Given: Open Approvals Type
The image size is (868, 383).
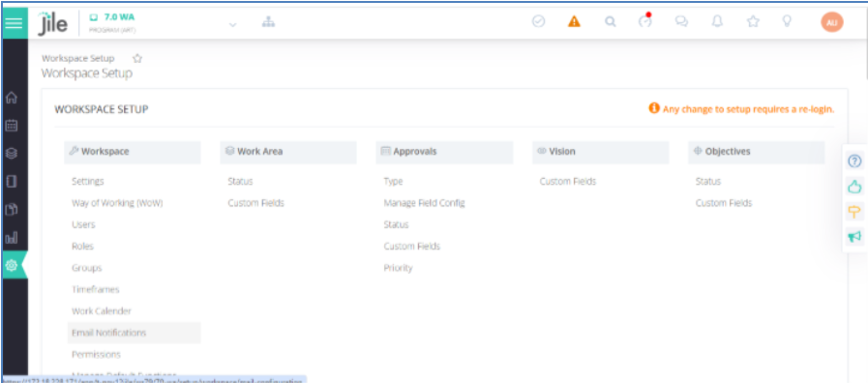Looking at the screenshot, I should (393, 182).
